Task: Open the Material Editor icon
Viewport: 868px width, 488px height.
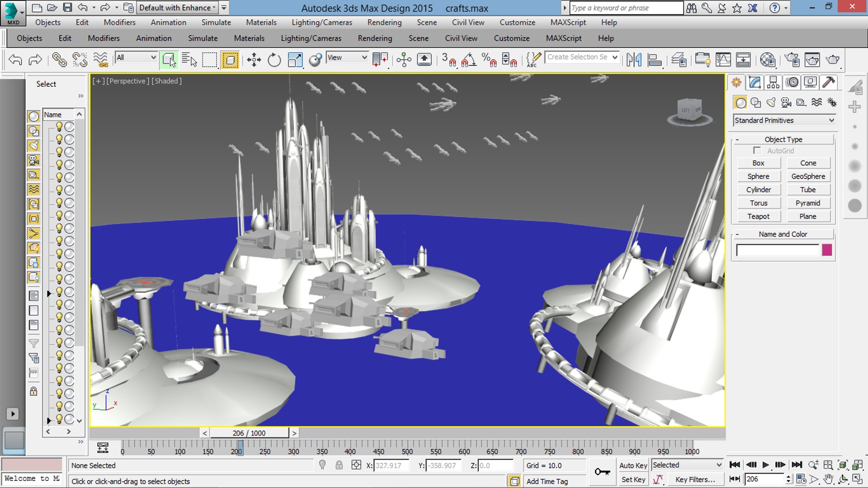Action: point(768,60)
